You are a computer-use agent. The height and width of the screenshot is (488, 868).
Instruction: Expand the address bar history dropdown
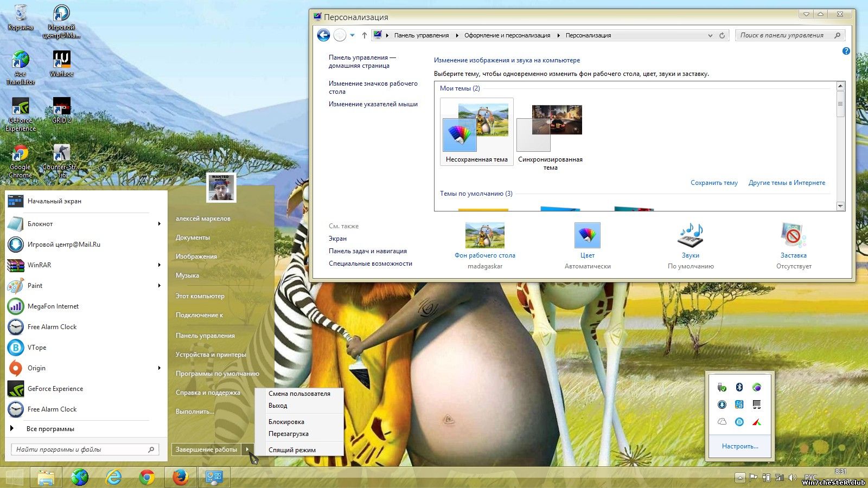tap(710, 35)
